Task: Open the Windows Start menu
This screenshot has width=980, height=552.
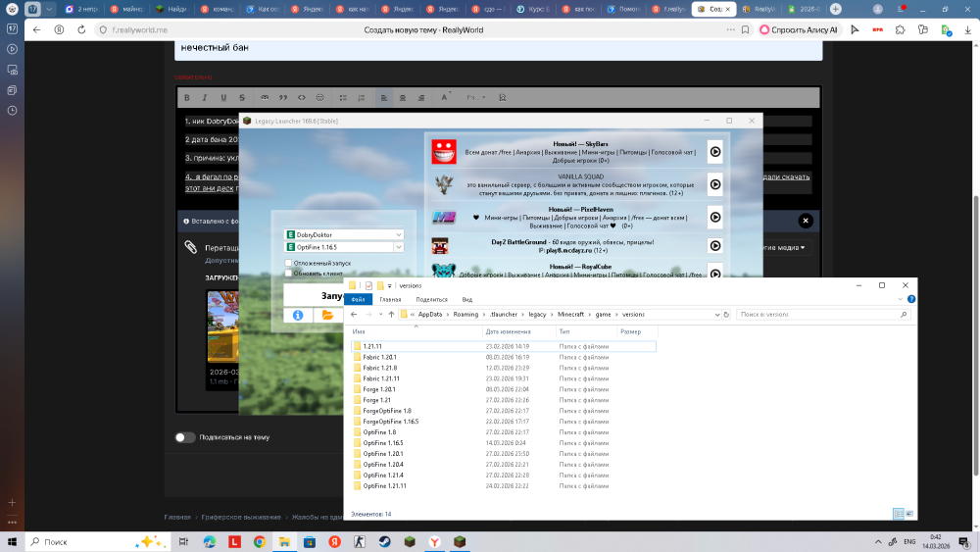Action: [12, 541]
